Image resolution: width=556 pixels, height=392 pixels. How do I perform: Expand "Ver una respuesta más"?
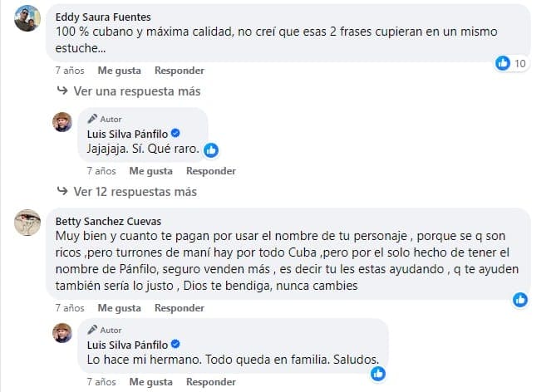coord(135,91)
